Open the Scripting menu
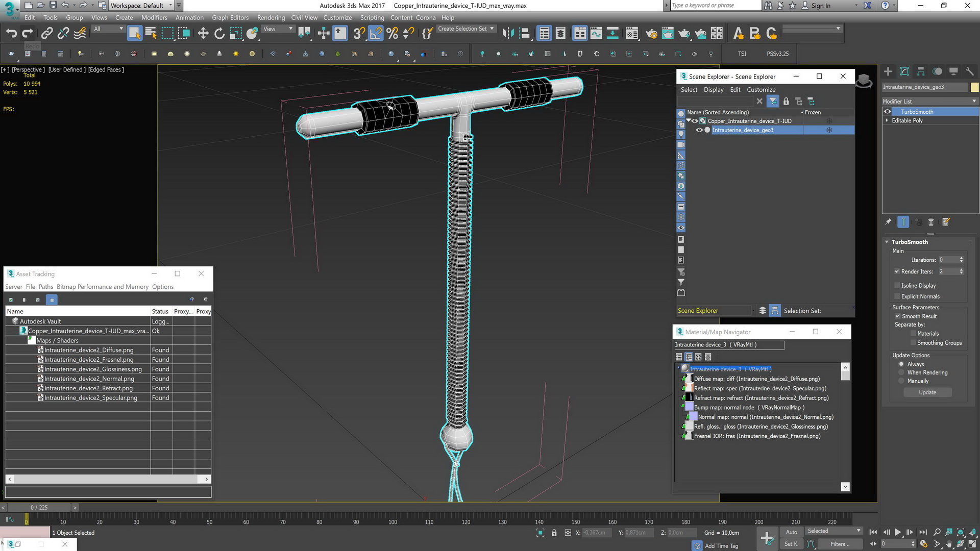 point(372,17)
